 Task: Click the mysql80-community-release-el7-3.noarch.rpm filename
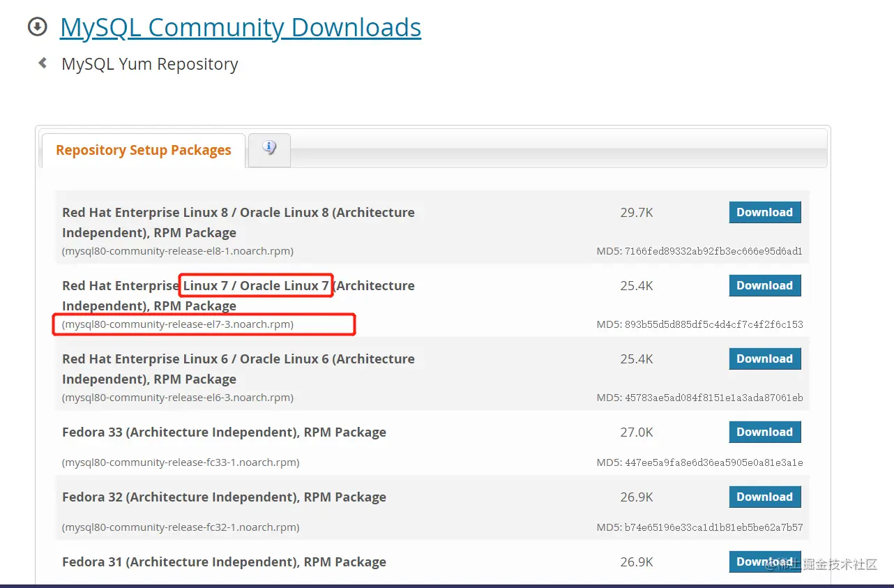pyautogui.click(x=178, y=324)
